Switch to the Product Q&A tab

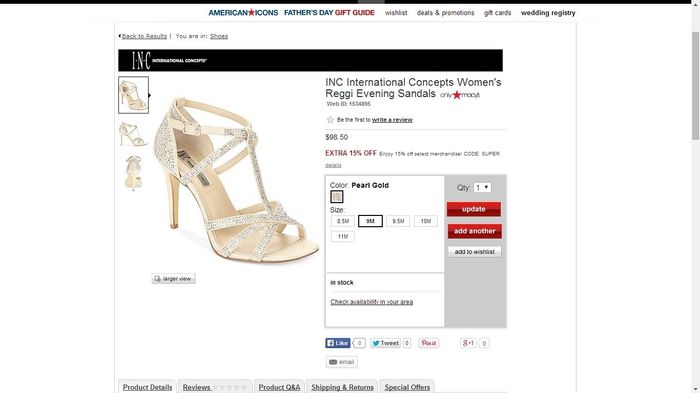(x=279, y=387)
